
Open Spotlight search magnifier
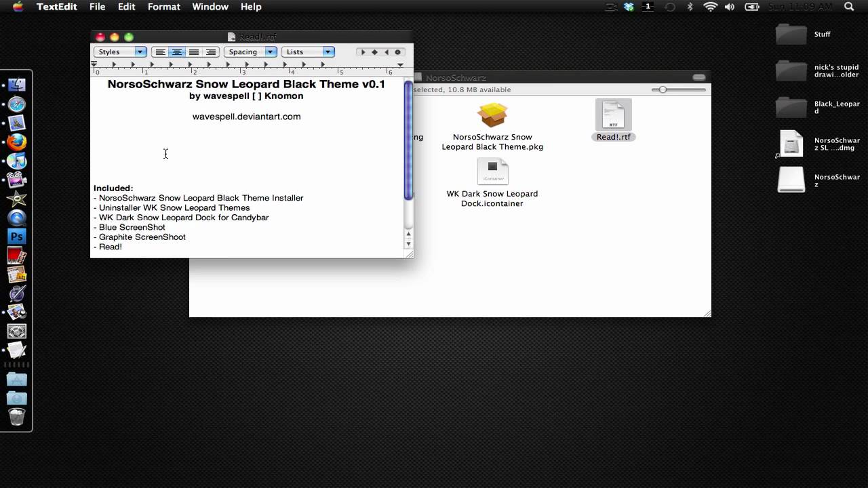tap(849, 7)
